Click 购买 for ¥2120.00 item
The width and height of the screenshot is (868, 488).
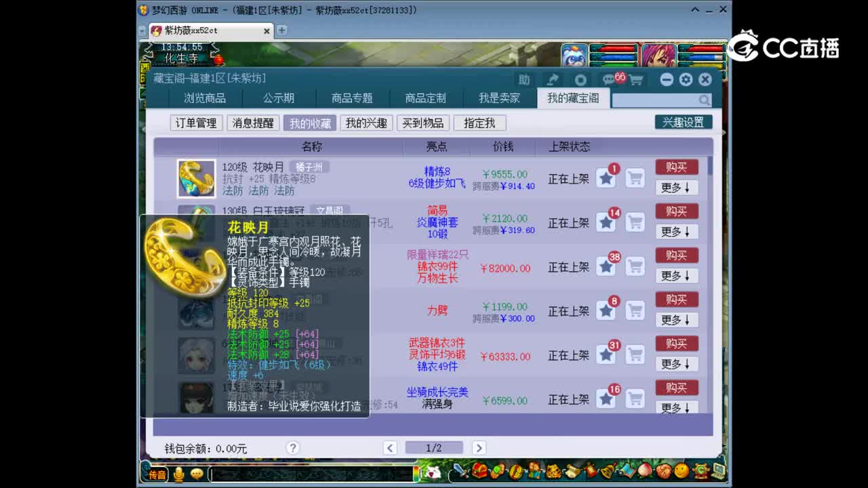(x=676, y=211)
